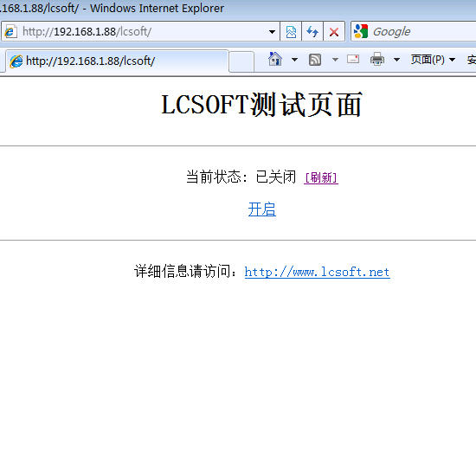This screenshot has width=476, height=476.
Task: Click the IE page icon beside the URL
Action: (x=10, y=31)
